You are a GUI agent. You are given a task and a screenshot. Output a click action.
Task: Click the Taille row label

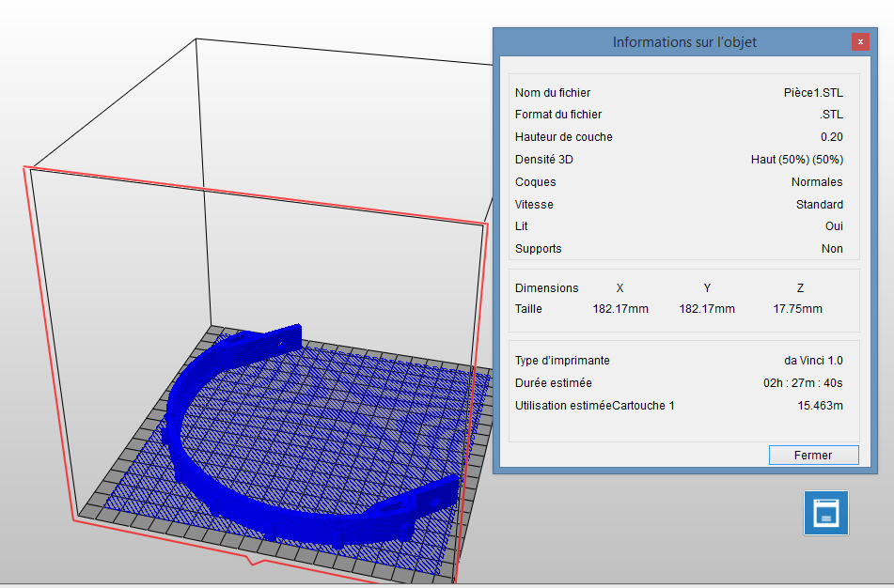click(528, 309)
